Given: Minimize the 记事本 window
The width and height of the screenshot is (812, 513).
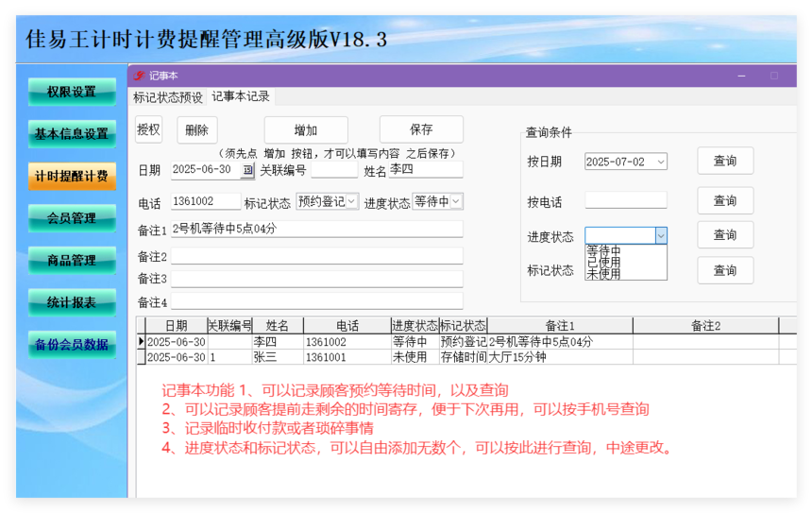Looking at the screenshot, I should pos(741,76).
